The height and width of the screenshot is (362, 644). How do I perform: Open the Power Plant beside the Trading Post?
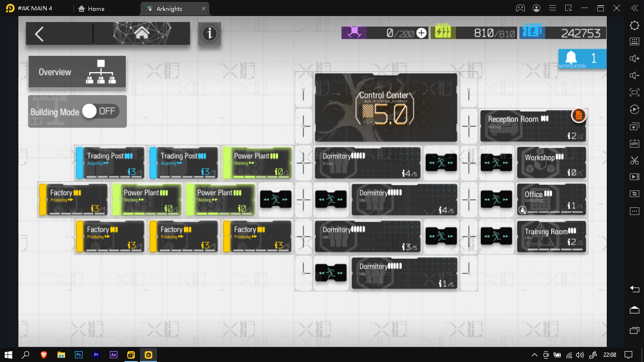point(257,163)
